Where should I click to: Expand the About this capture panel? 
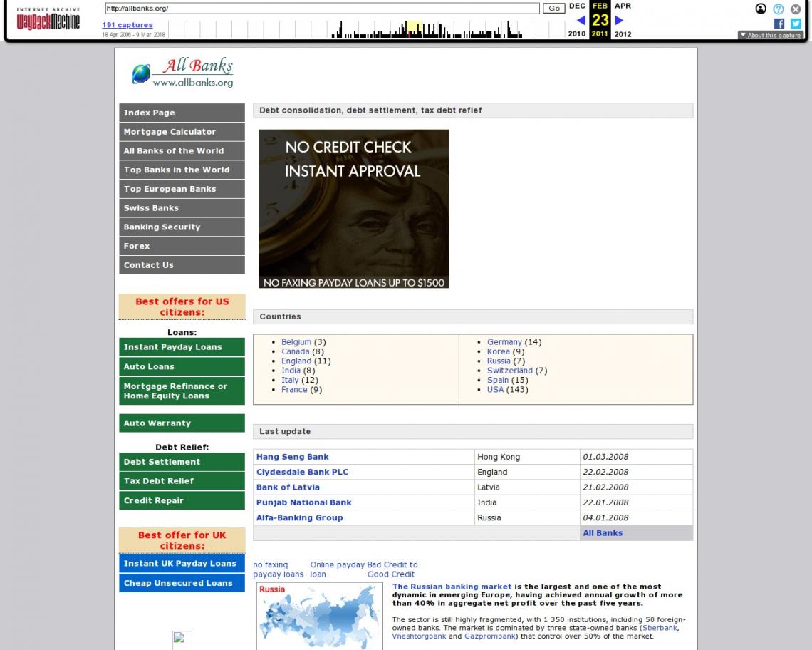771,35
